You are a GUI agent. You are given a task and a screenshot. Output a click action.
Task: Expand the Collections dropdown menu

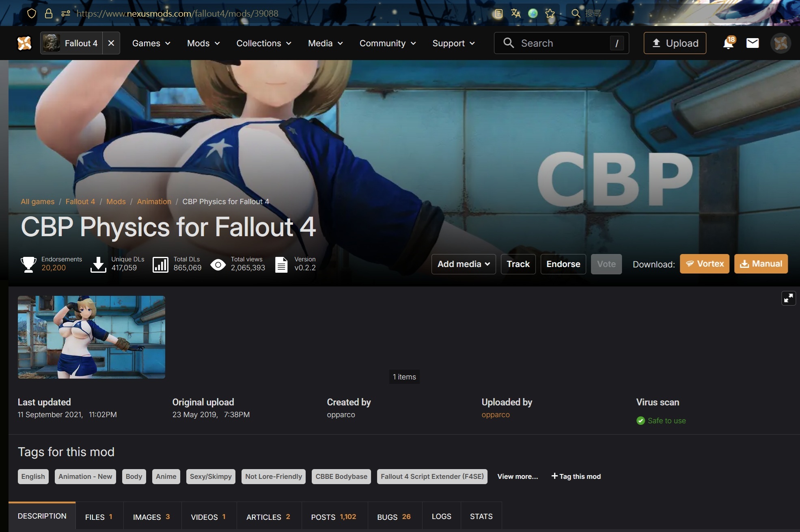(264, 43)
